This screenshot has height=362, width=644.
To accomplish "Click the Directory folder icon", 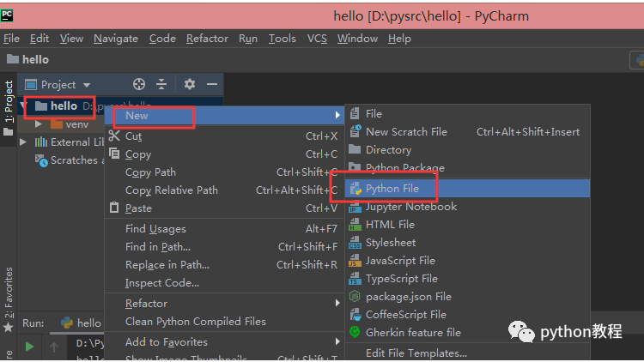I will pyautogui.click(x=355, y=149).
